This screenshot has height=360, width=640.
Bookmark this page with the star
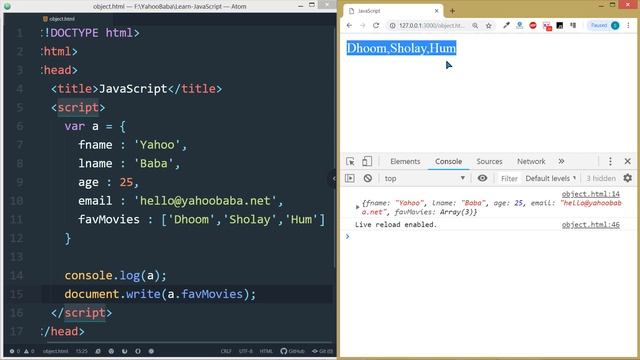click(x=489, y=25)
